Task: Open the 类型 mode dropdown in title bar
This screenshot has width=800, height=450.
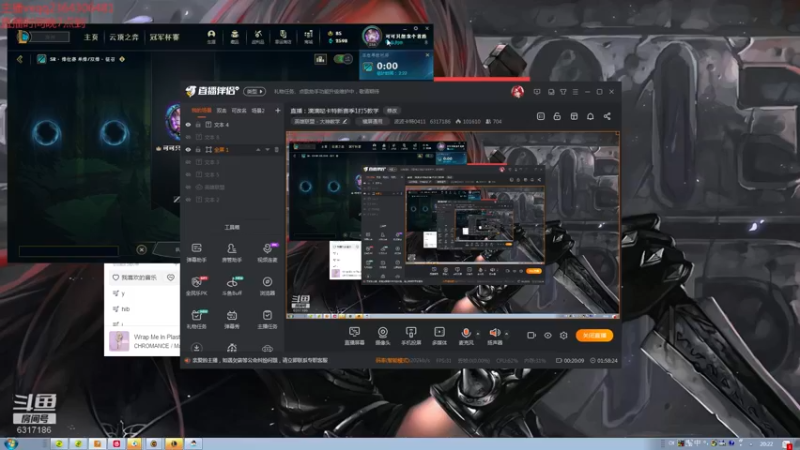Action: [x=255, y=91]
